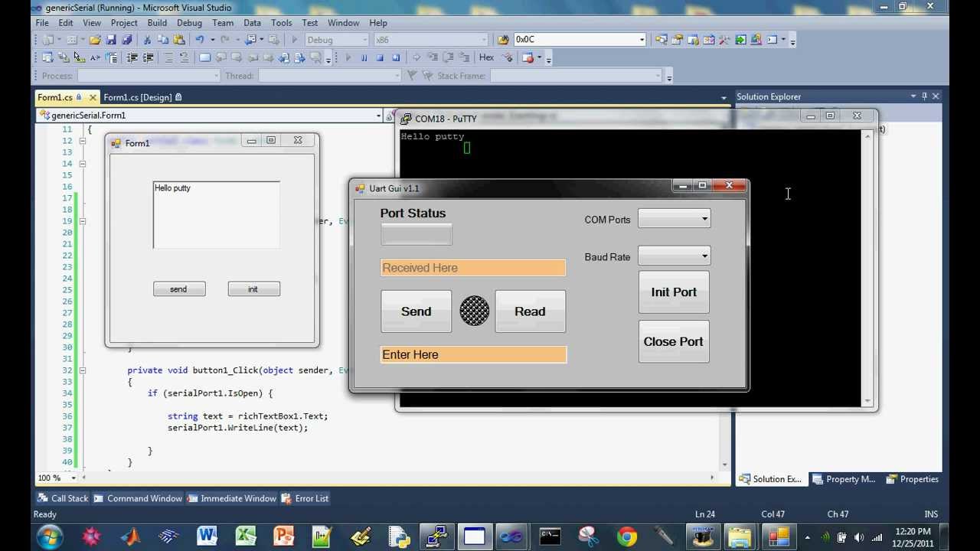Comment out the selected lines icon
980x551 pixels.
click(x=168, y=57)
